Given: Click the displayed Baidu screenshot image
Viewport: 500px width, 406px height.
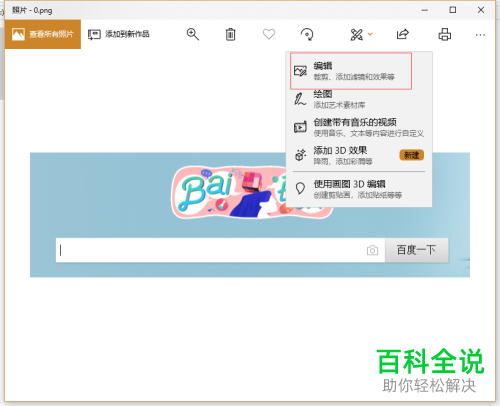Looking at the screenshot, I should pos(250,215).
